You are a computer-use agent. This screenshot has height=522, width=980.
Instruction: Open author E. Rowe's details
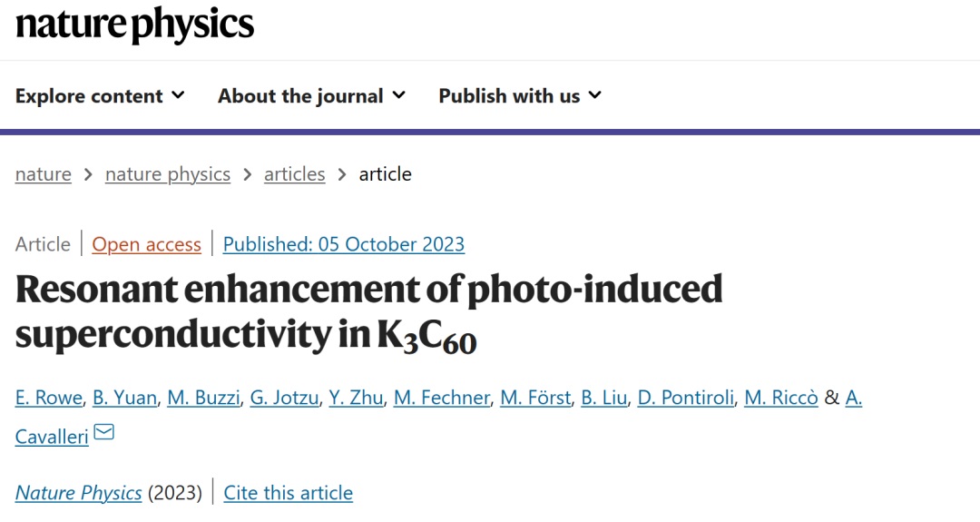click(51, 398)
